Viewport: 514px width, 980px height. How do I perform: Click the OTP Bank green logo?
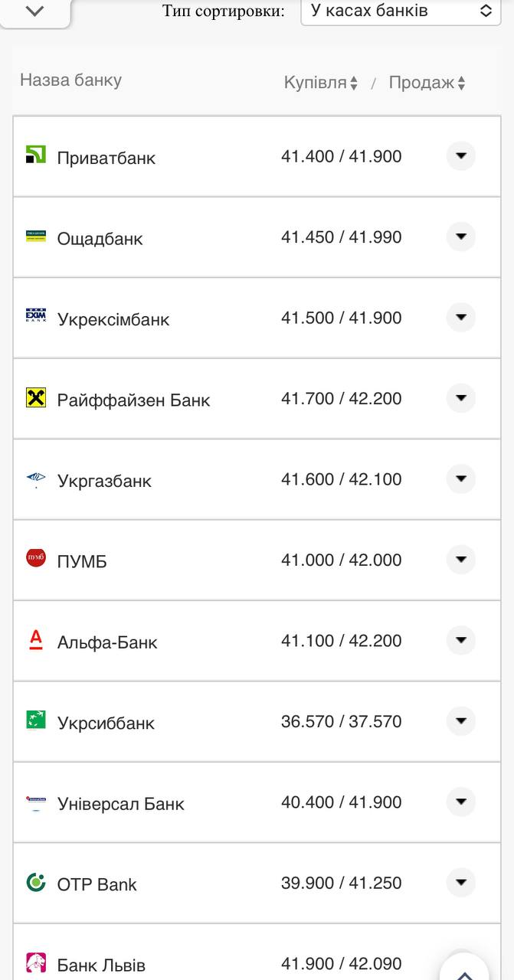pos(36,882)
